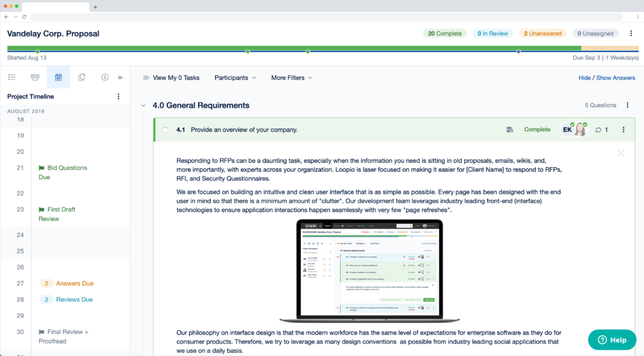Toggle View My 0 Tasks filter
The height and width of the screenshot is (356, 644).
point(171,77)
